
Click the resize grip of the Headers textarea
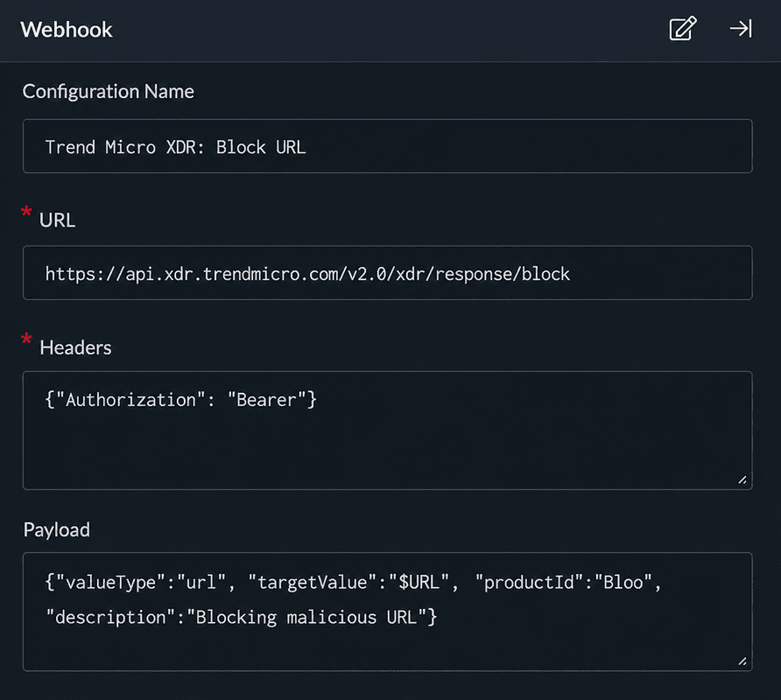point(742,480)
